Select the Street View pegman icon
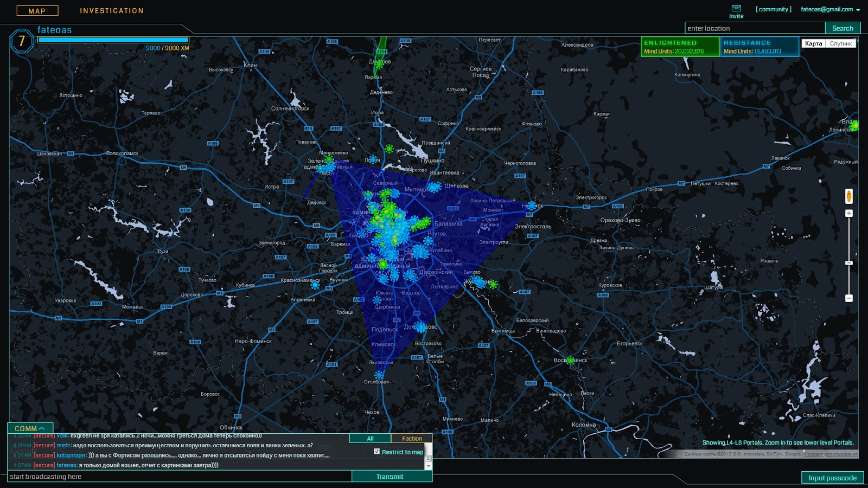 point(849,196)
